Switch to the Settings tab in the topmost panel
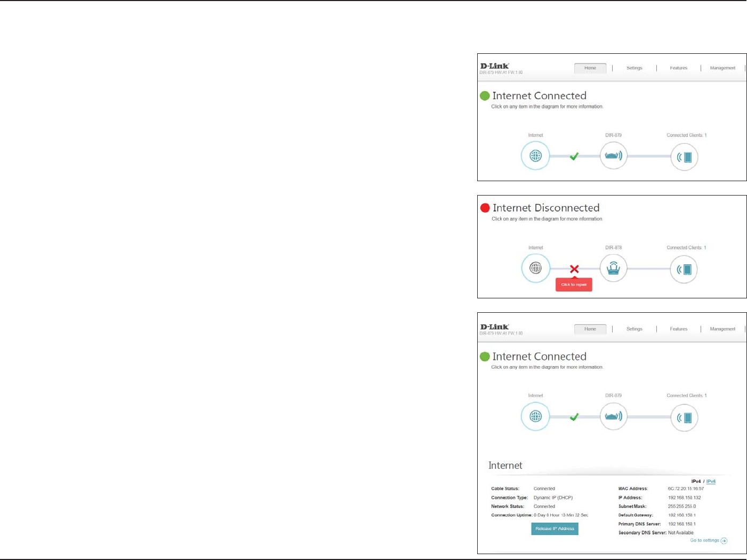Image resolution: width=747 pixels, height=560 pixels. coord(634,68)
